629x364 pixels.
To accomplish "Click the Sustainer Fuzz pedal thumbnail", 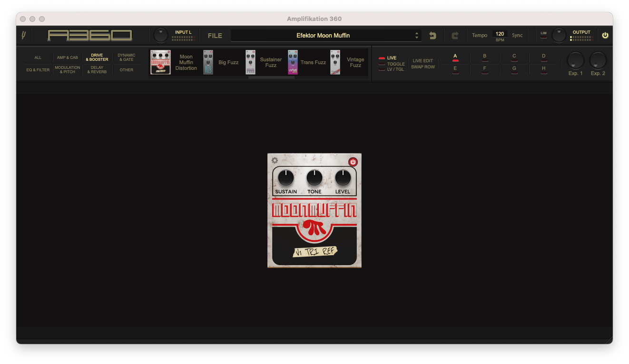I will pyautogui.click(x=250, y=62).
